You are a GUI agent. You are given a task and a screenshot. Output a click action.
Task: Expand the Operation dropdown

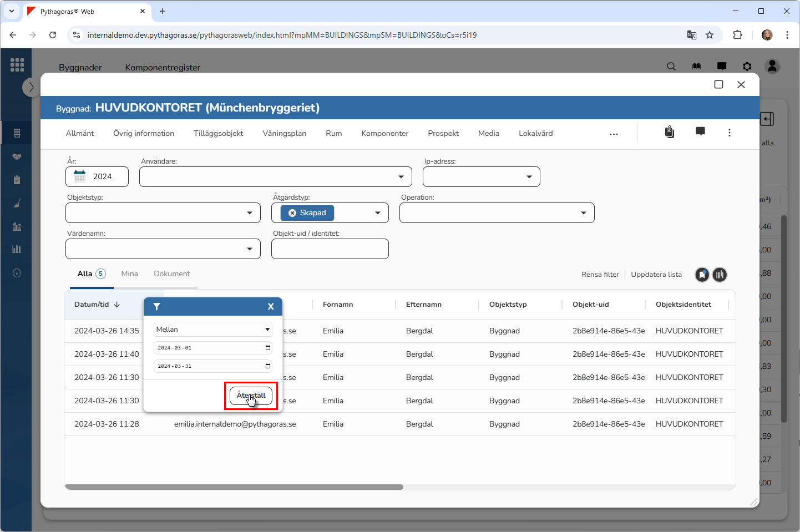[x=583, y=213]
